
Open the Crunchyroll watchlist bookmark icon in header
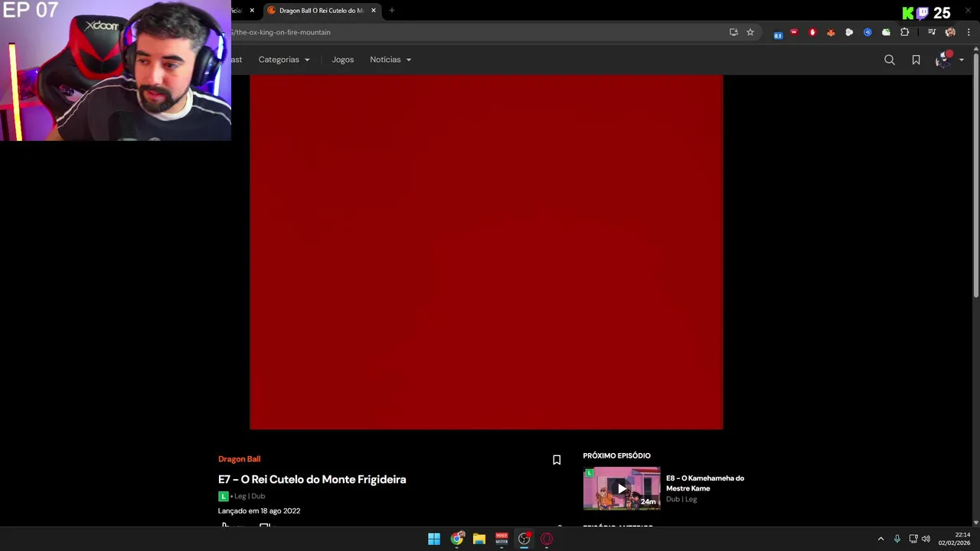pos(916,60)
